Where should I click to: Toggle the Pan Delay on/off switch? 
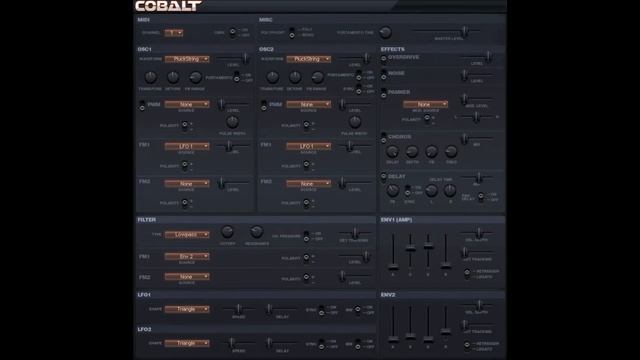click(481, 197)
